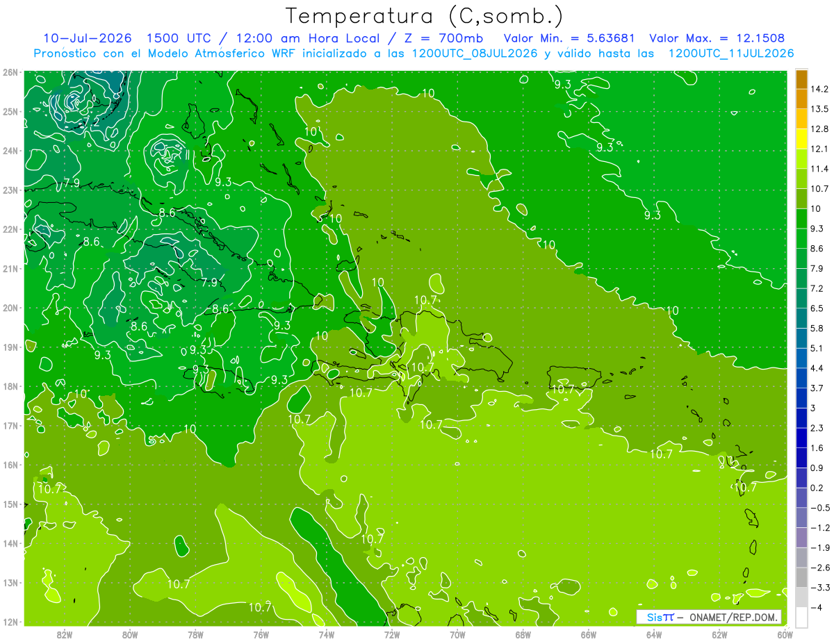Click the dark orange swatch above 14.2
The image size is (834, 644).
[801, 79]
